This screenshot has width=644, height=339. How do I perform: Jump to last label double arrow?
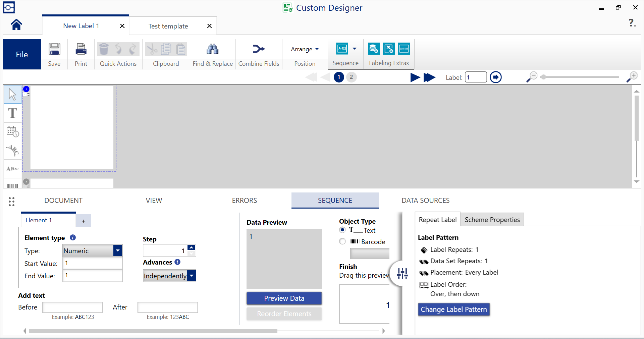[x=429, y=77]
